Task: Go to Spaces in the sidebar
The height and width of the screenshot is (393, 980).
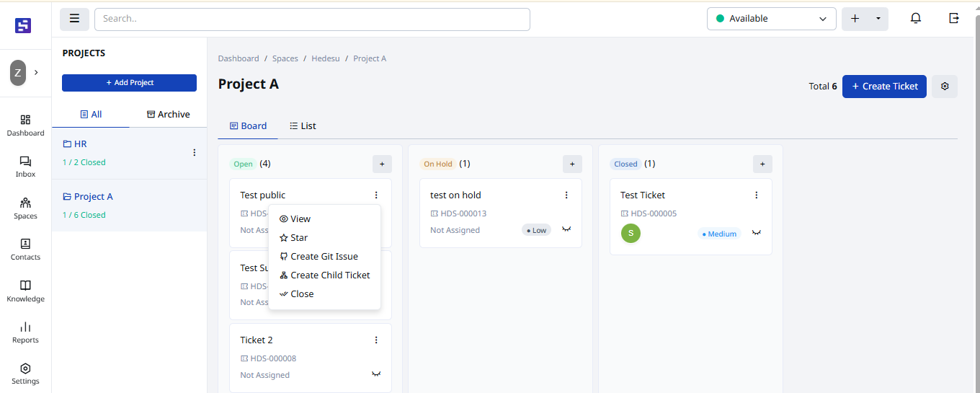Action: (x=25, y=208)
